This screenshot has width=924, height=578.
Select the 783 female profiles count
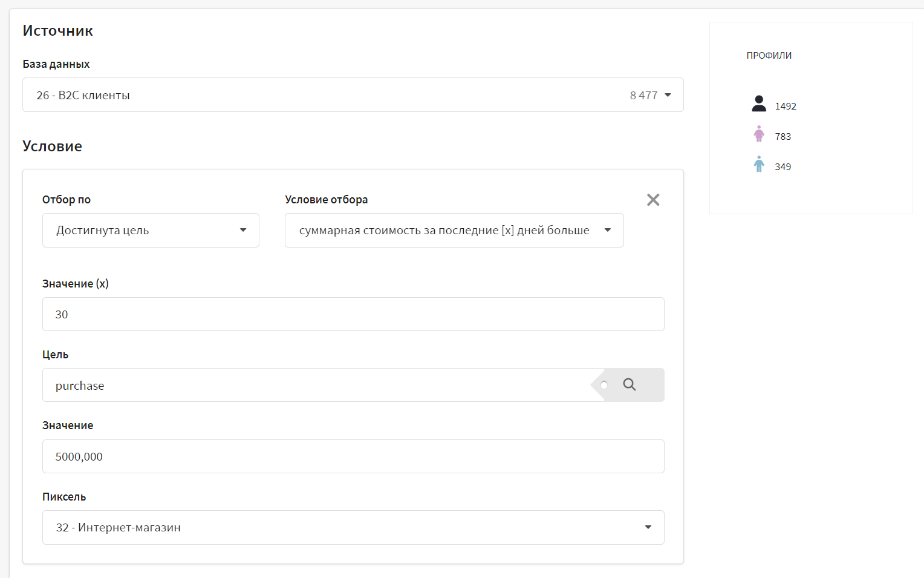[x=783, y=137]
